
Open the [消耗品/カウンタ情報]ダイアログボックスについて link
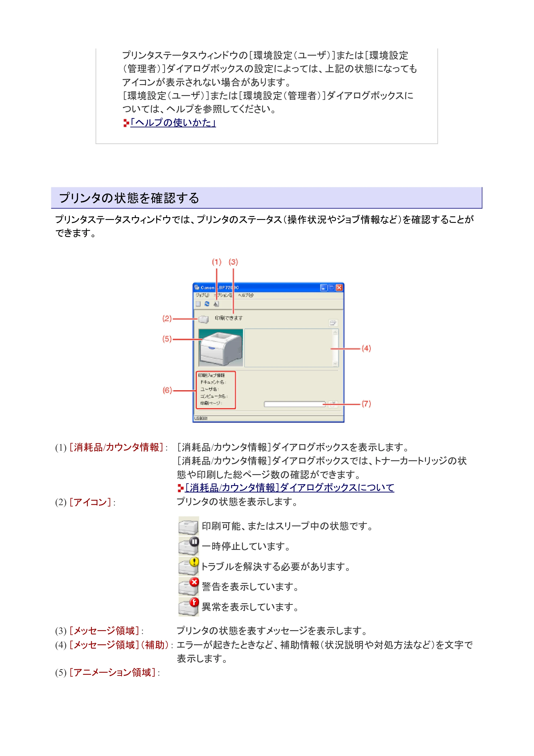click(x=290, y=487)
